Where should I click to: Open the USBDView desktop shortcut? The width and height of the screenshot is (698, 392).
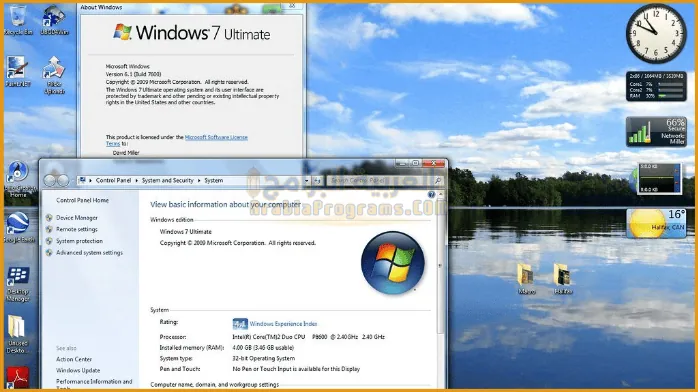tap(54, 20)
